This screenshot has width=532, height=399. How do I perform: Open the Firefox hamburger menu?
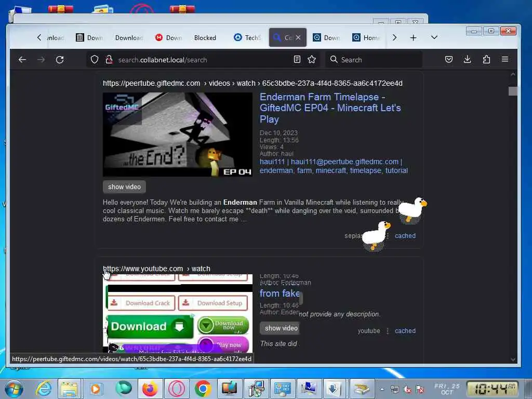505,59
